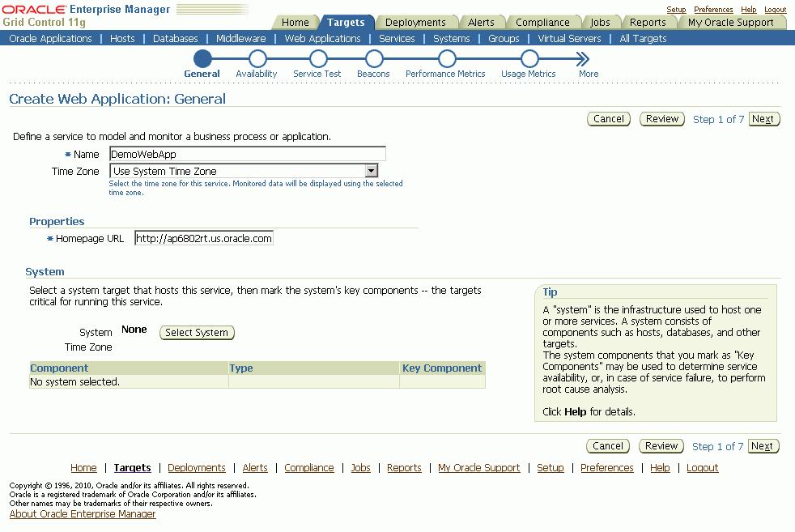Focus the Homepage URL input field
Viewport: 795px width, 532px height.
204,238
